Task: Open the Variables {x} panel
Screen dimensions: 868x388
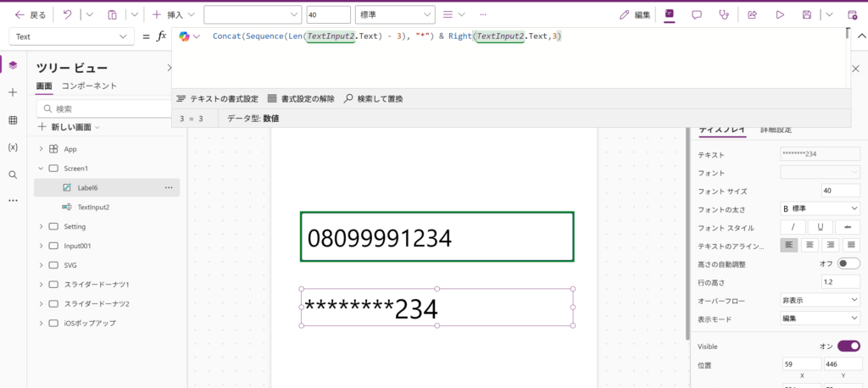Action: point(13,147)
